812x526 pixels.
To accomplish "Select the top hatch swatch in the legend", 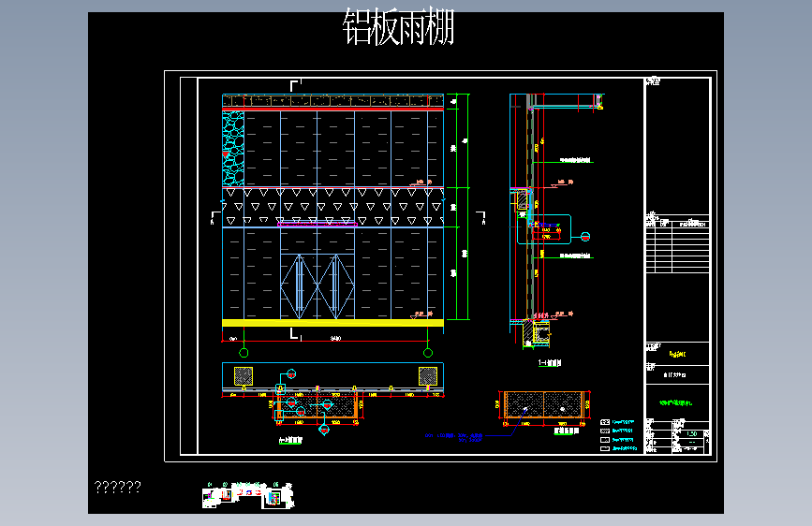I will [x=605, y=422].
